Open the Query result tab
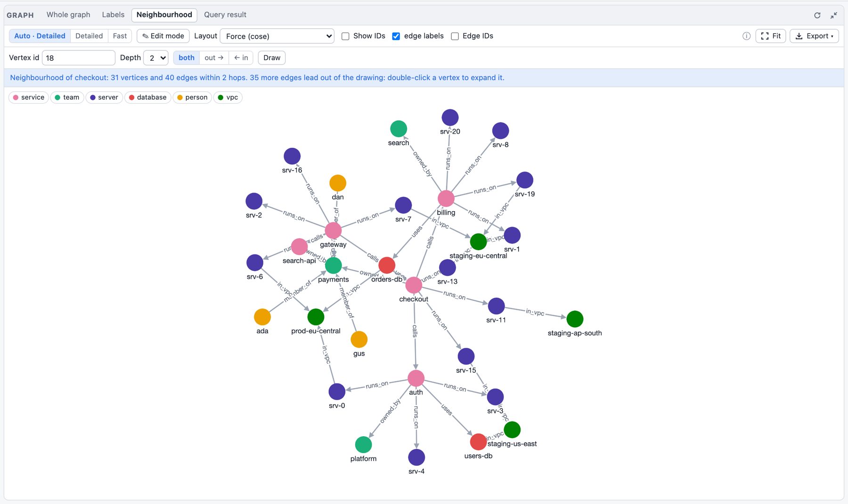Screen dimensions: 848x504 pyautogui.click(x=225, y=15)
